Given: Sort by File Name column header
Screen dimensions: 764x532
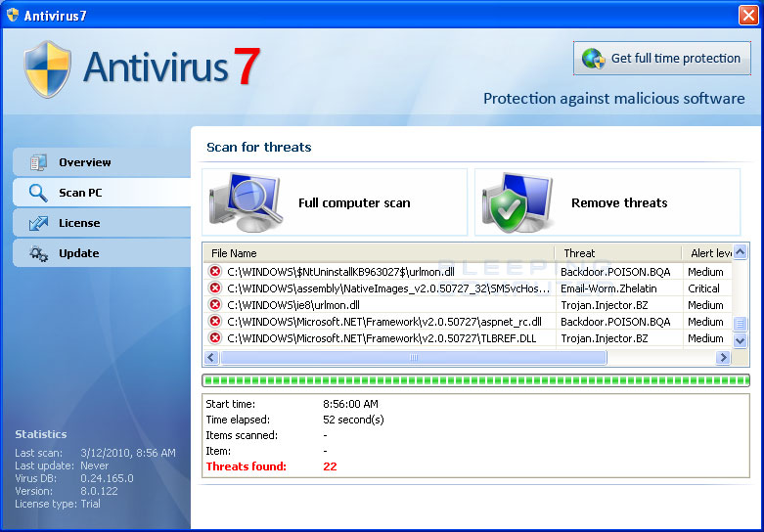Looking at the screenshot, I should point(380,253).
